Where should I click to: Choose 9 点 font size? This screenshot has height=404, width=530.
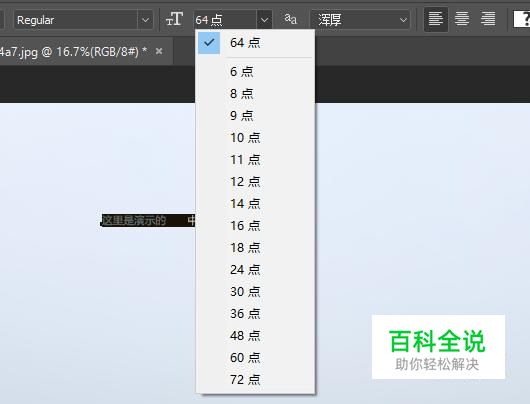tap(255, 116)
